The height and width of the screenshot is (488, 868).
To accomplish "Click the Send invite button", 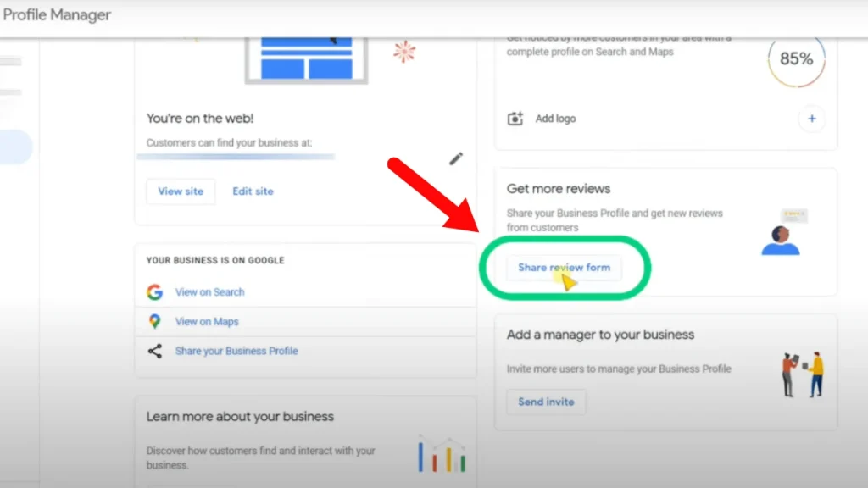I will click(546, 402).
